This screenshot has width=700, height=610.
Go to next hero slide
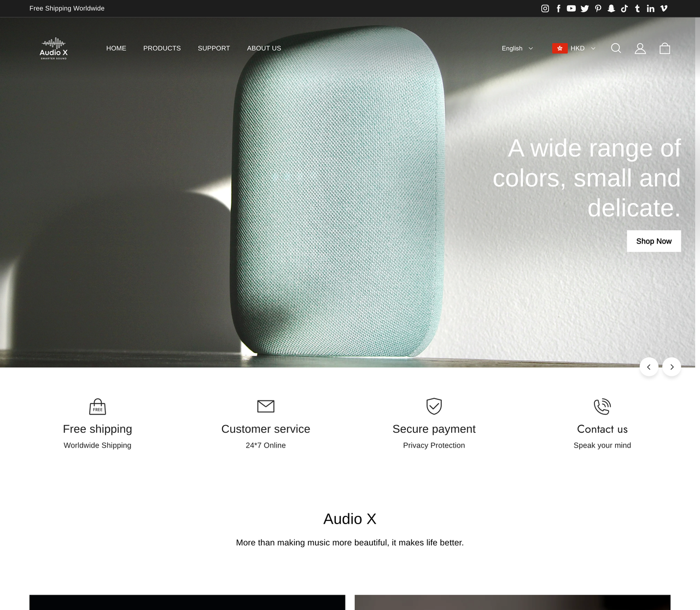(x=672, y=367)
